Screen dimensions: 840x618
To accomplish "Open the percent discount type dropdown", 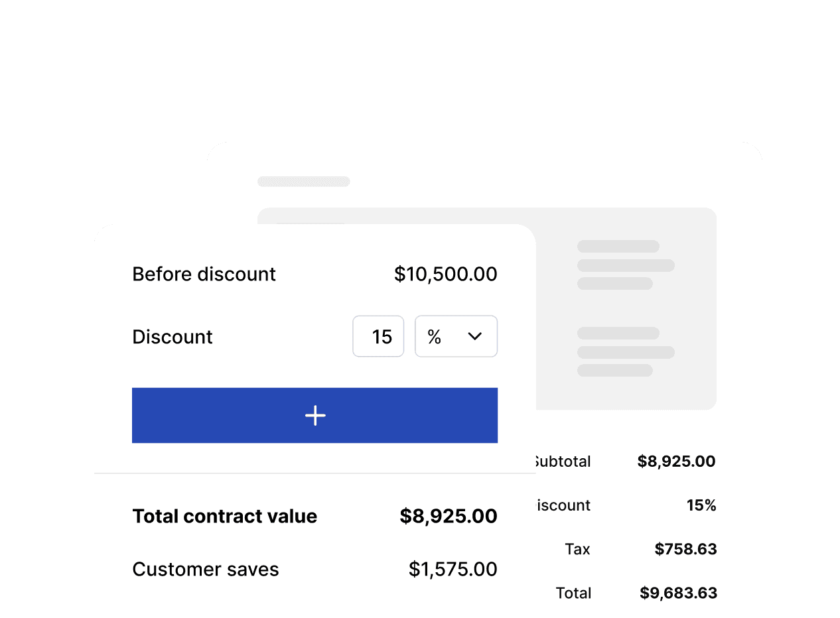I will [456, 337].
